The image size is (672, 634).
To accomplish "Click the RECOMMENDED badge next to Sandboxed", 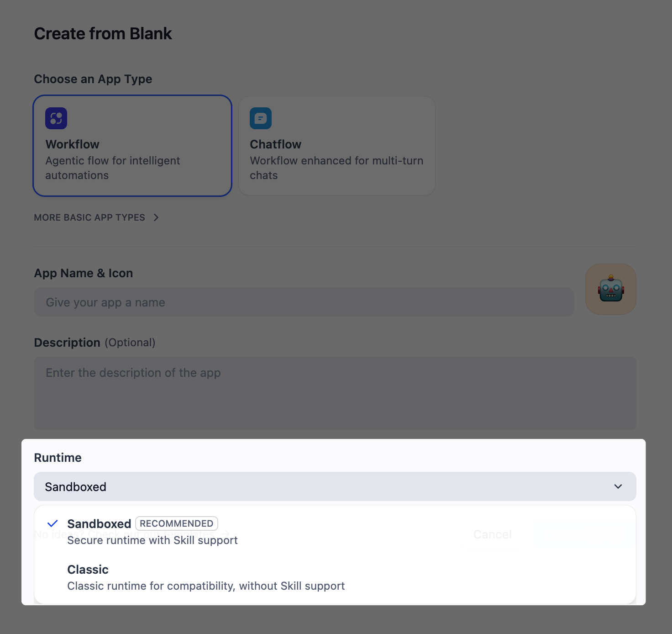I will [x=176, y=523].
